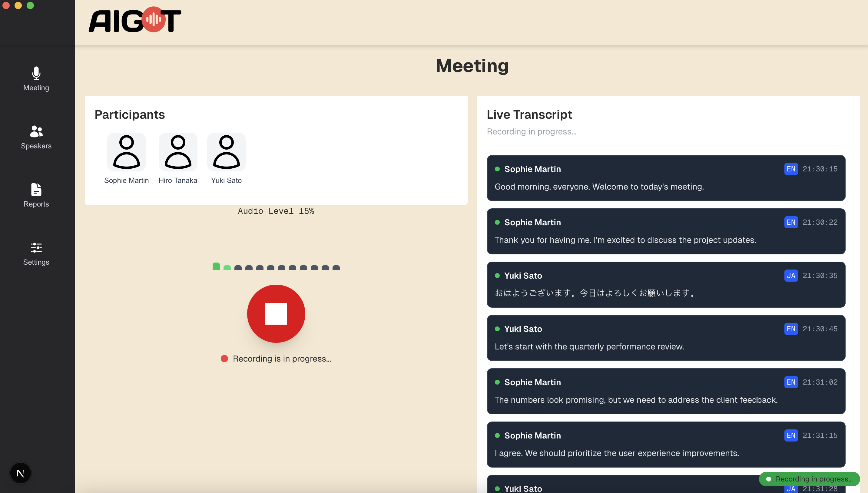This screenshot has height=493, width=868.
Task: Click the Japanese greeting transcript text
Action: coord(595,293)
